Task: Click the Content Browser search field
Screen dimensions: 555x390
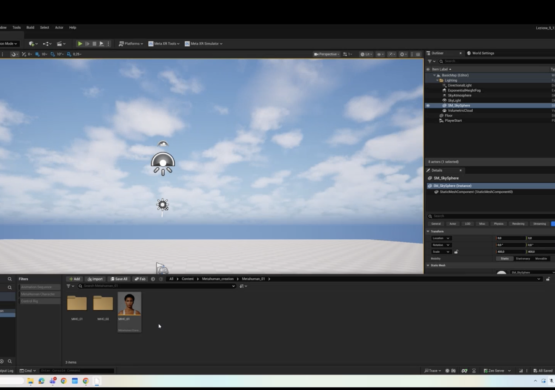Action: [157, 286]
